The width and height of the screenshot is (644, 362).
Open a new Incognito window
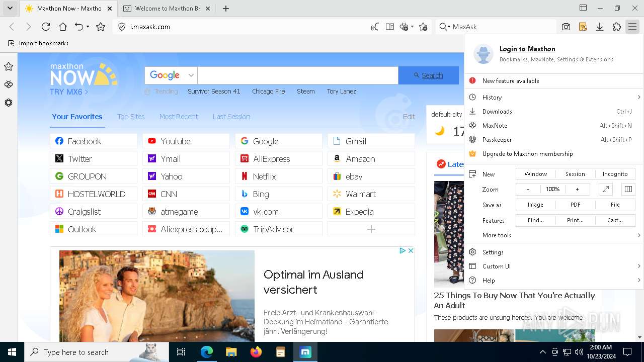pos(615,174)
